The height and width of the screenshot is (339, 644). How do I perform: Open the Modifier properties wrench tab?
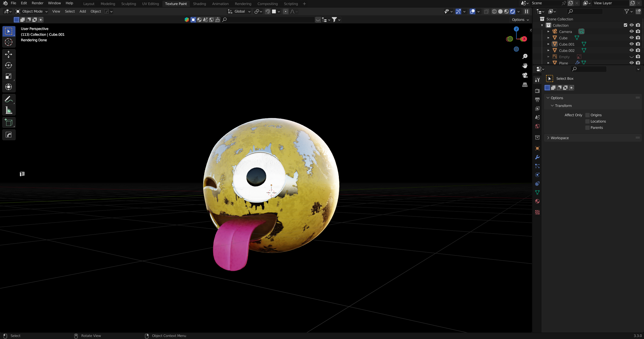tap(537, 157)
